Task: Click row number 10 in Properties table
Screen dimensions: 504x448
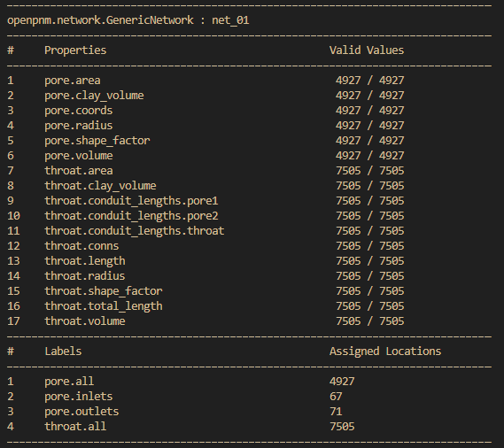Action: coord(13,216)
